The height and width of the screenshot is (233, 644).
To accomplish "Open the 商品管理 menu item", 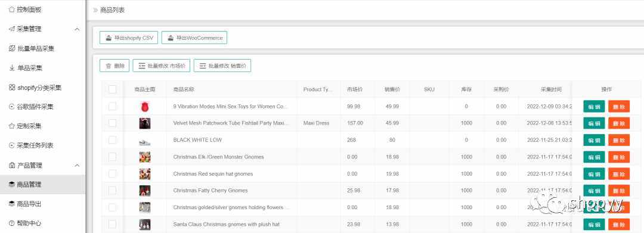I will click(x=43, y=185).
